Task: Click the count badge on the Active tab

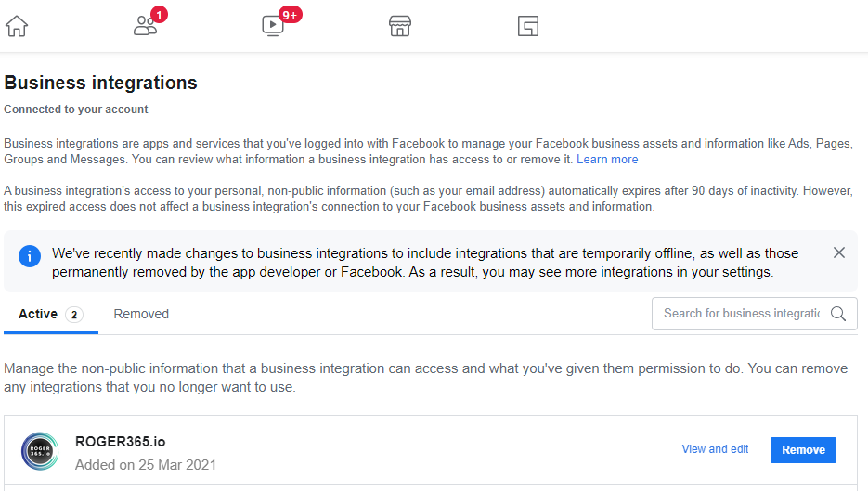Action: (74, 315)
